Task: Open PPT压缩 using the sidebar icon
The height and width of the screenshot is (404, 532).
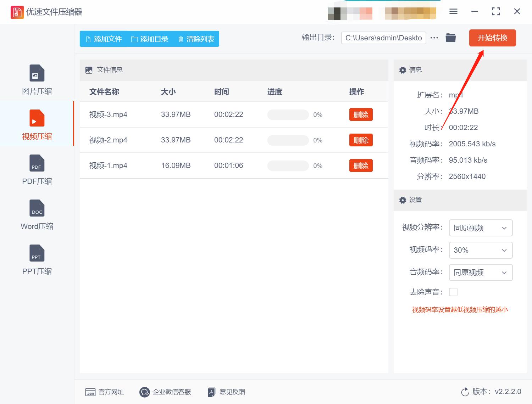Action: [37, 253]
